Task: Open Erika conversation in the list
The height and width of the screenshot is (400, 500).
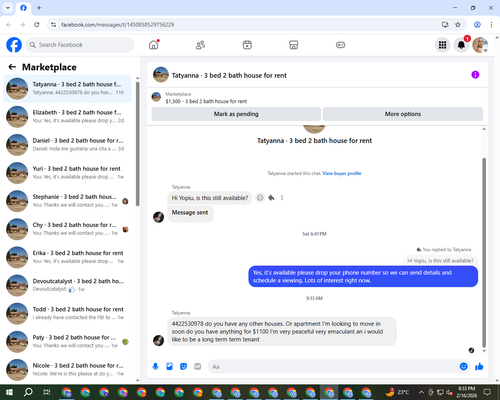Action: [x=67, y=257]
